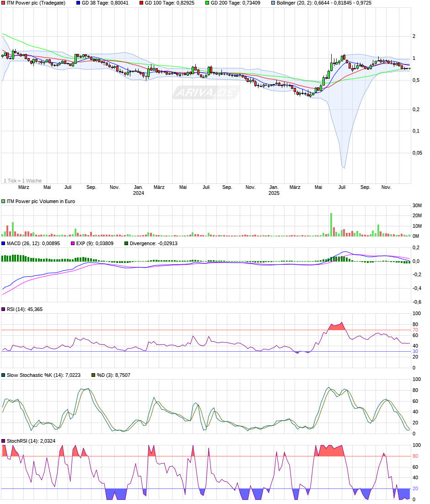This screenshot has width=430, height=504.
Task: Click the green Volumen in Euro legend swatch
Action: click(x=3, y=201)
